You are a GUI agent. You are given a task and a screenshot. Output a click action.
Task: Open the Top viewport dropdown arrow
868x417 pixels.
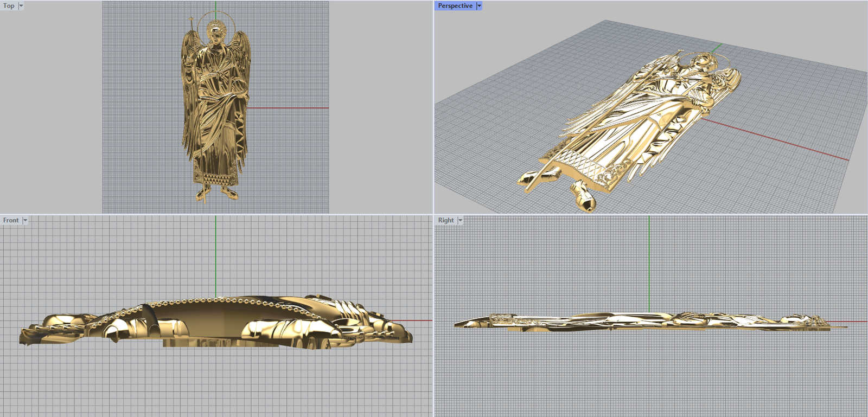[x=21, y=6]
